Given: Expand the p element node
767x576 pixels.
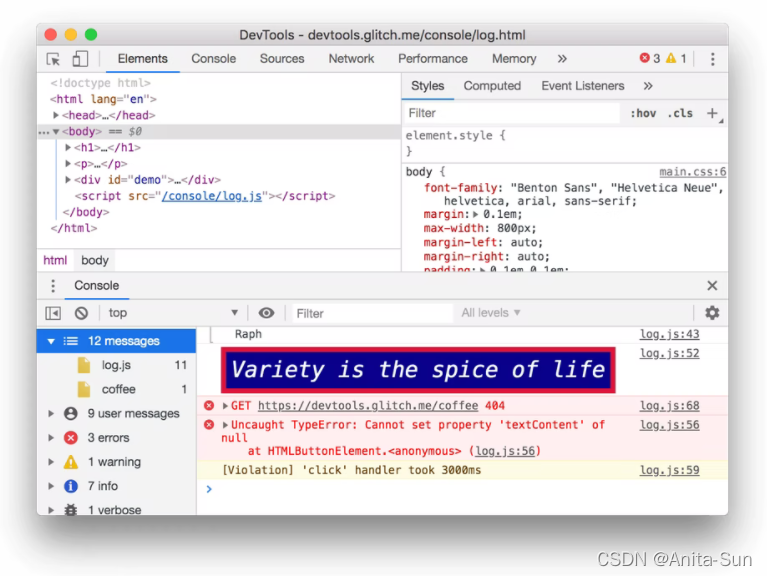Looking at the screenshot, I should pos(68,164).
